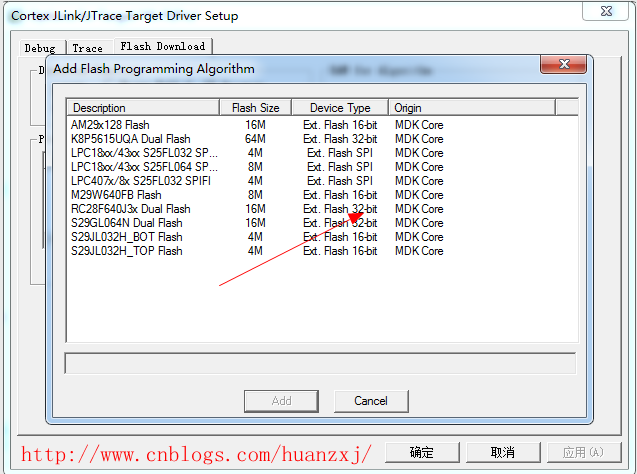Viewport: 637px width, 474px height.
Task: Close the Add Flash Programming Algorithm dialog
Action: (x=563, y=64)
